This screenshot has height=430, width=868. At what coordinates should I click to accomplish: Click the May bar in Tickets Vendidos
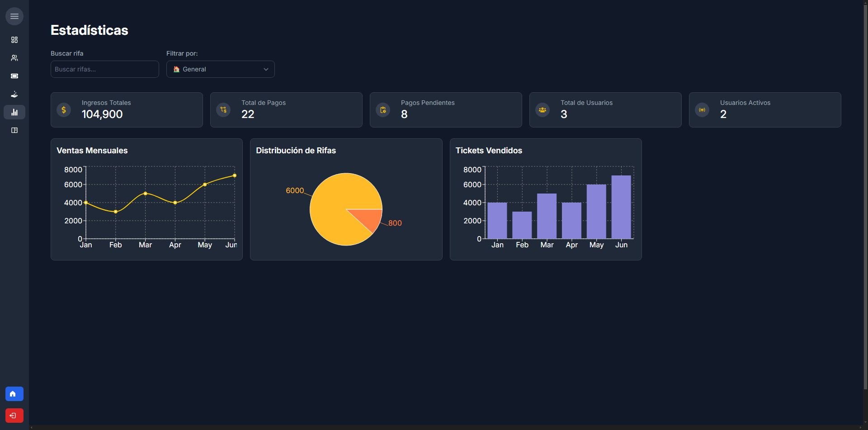pyautogui.click(x=597, y=212)
